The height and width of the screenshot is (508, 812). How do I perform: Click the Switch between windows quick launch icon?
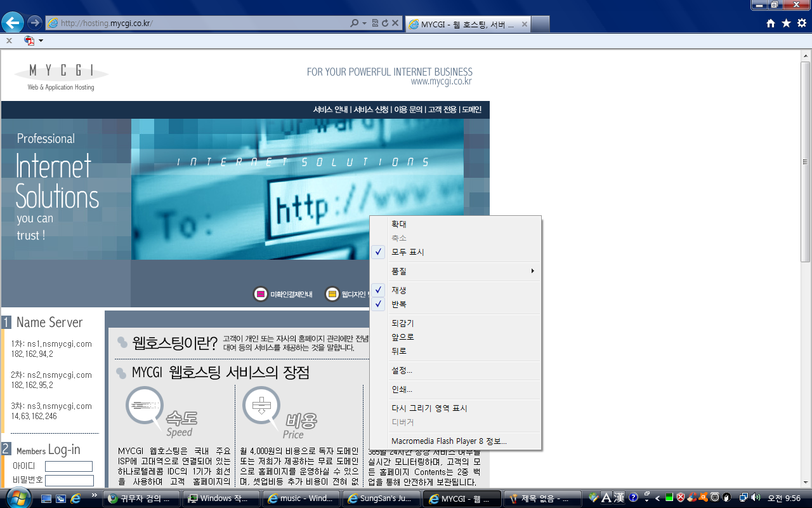61,498
